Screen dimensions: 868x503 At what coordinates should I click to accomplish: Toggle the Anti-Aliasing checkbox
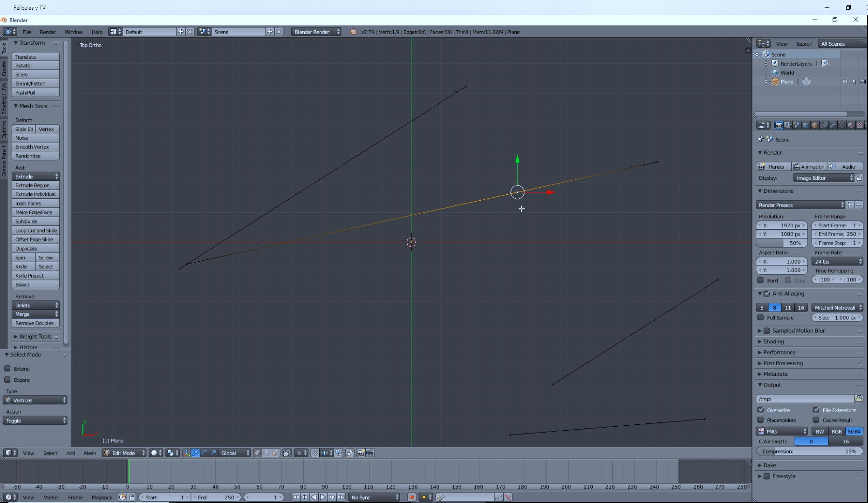coord(767,293)
